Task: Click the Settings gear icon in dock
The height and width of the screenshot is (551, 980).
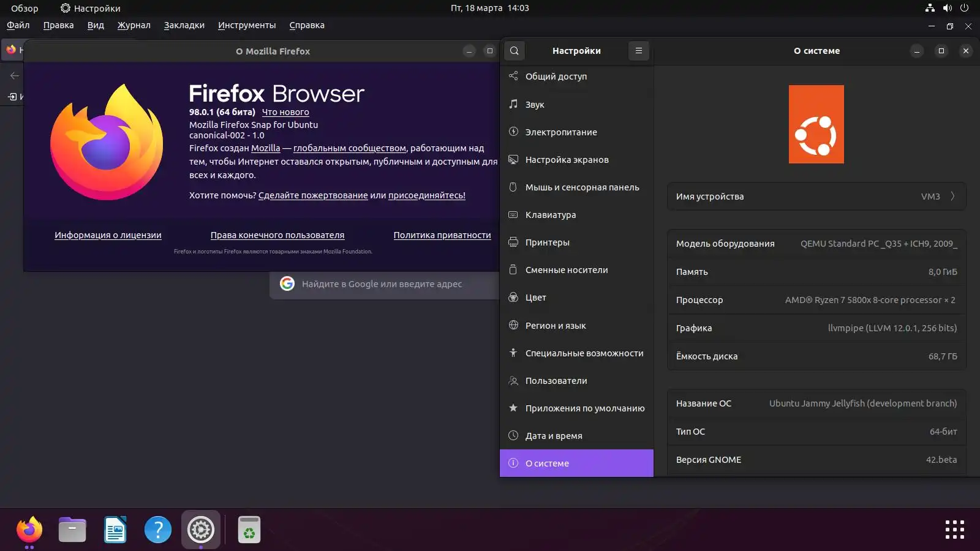Action: (201, 530)
